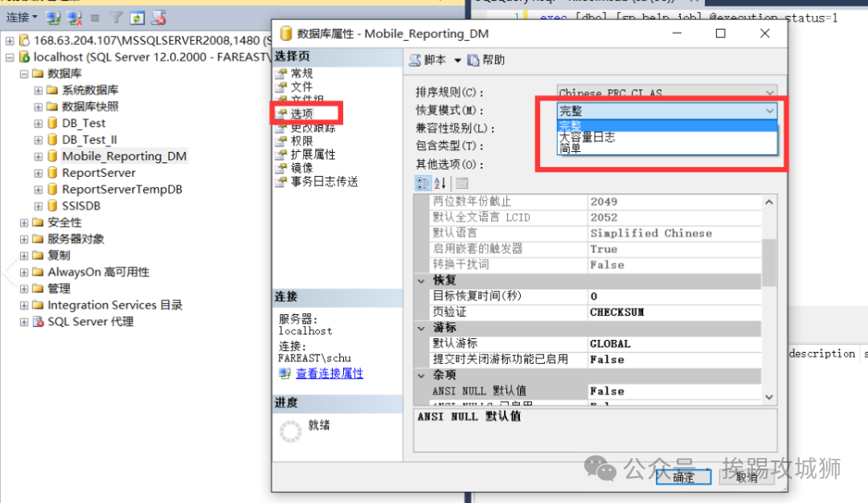
Task: Sort property grid alphabetically
Action: click(x=440, y=183)
